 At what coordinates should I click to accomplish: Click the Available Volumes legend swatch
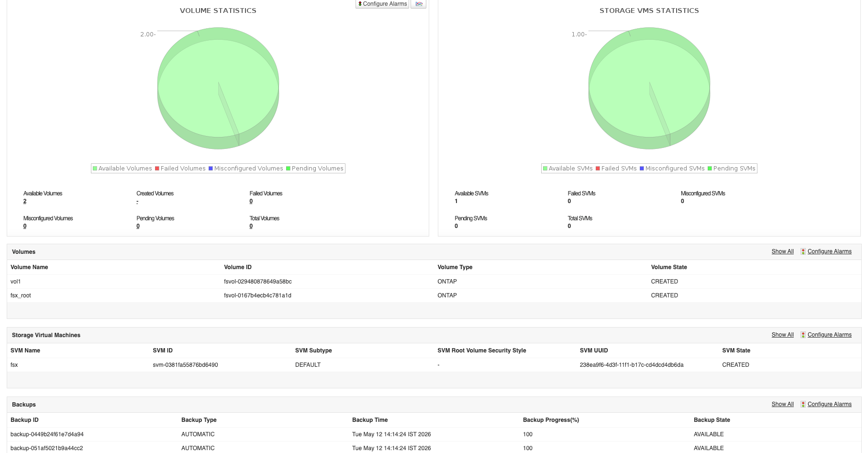tap(95, 169)
